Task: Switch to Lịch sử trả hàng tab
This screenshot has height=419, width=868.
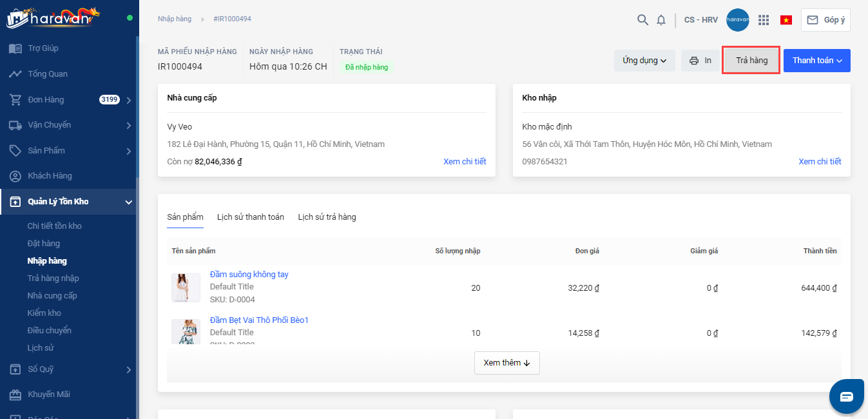Action: [x=327, y=217]
